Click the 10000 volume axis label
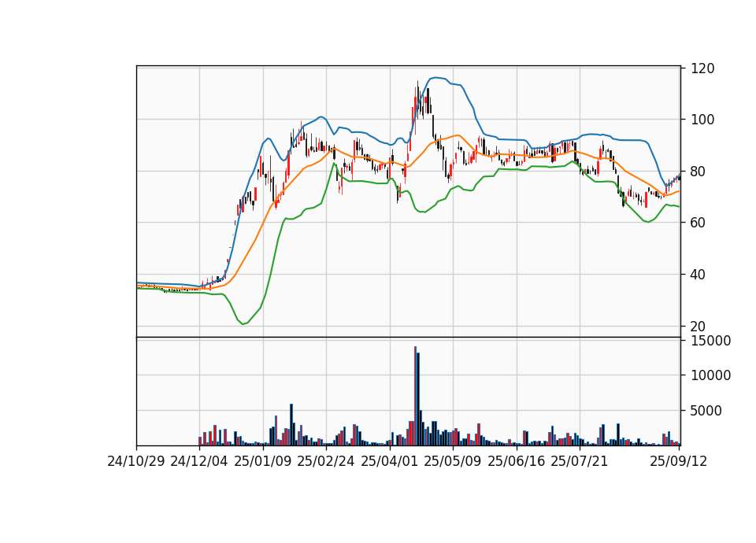The height and width of the screenshot is (543, 756). pyautogui.click(x=710, y=375)
